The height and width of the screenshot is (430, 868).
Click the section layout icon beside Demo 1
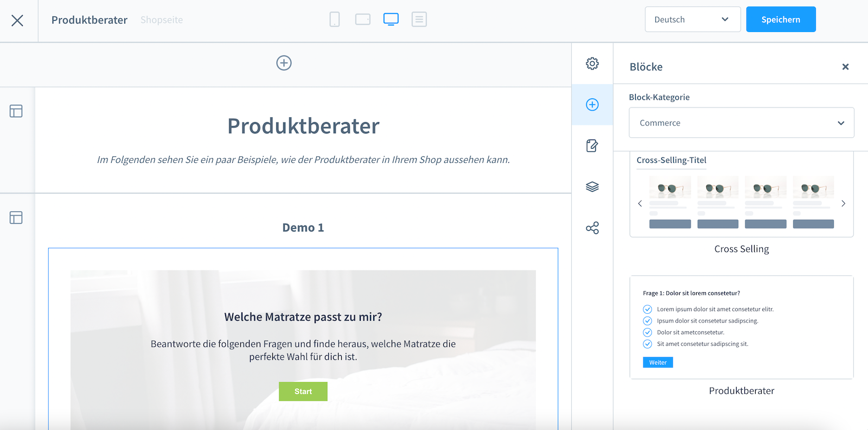coord(16,218)
